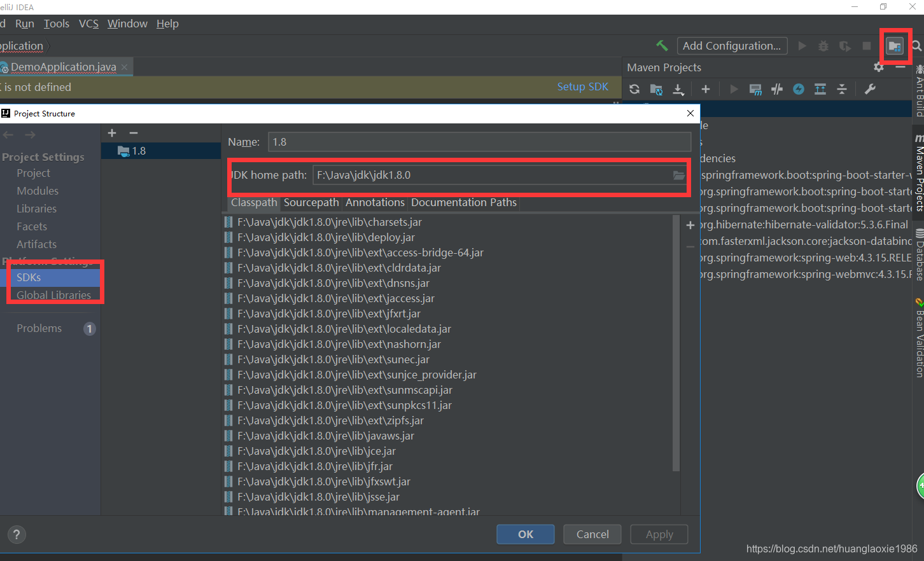
Task: Click the Run play icon in main toolbar
Action: (x=802, y=46)
